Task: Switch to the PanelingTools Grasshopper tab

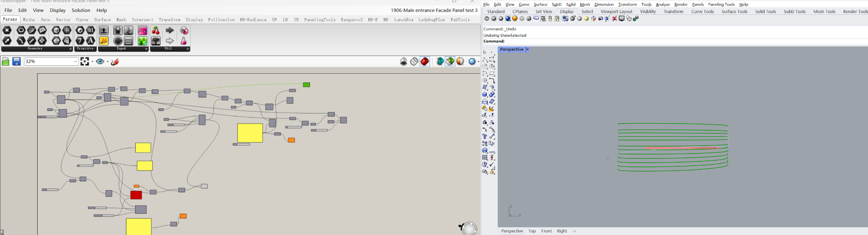Action: [320, 19]
